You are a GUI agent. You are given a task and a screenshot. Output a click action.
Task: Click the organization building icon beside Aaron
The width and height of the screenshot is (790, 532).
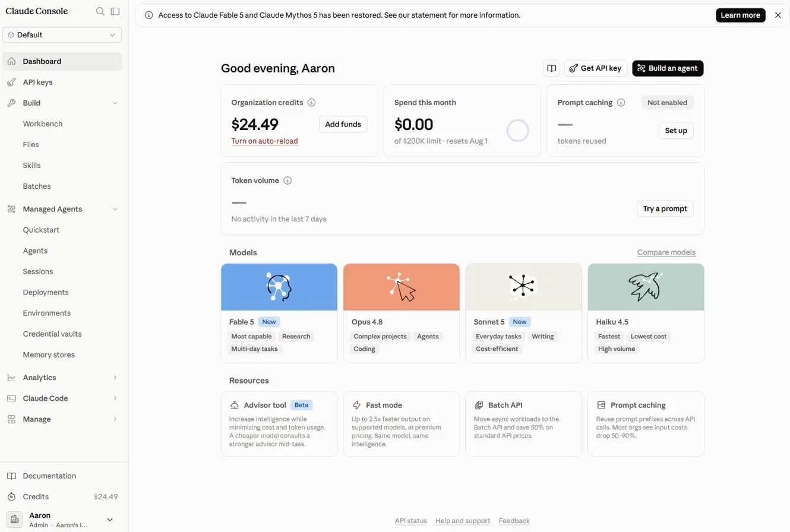14,520
